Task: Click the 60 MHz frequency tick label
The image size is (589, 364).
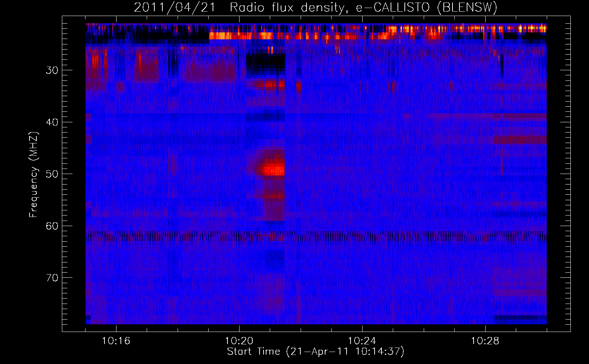Action: point(52,226)
